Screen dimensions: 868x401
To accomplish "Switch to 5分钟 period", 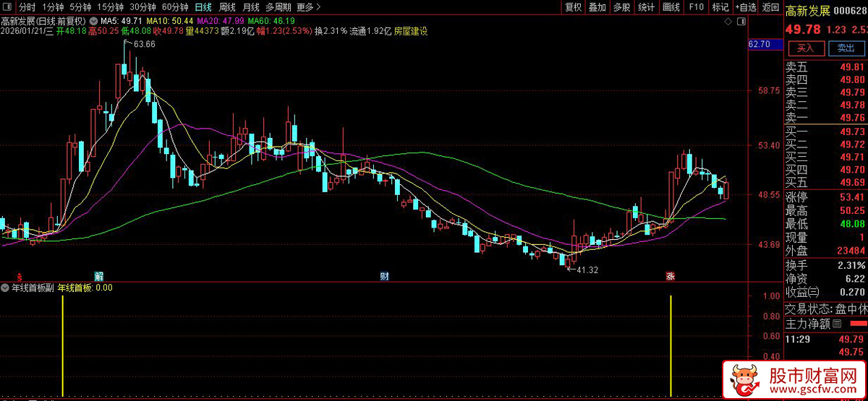I will [x=81, y=7].
